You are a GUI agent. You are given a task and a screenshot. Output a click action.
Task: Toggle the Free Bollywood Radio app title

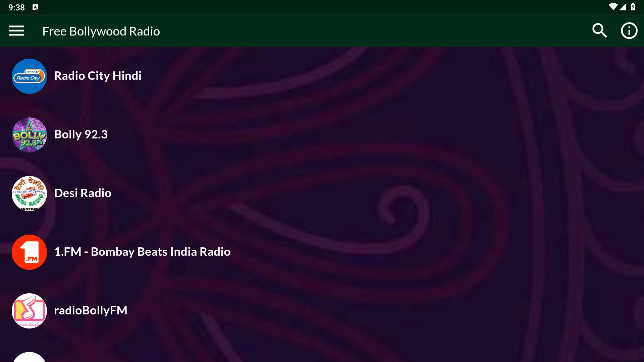pyautogui.click(x=101, y=31)
